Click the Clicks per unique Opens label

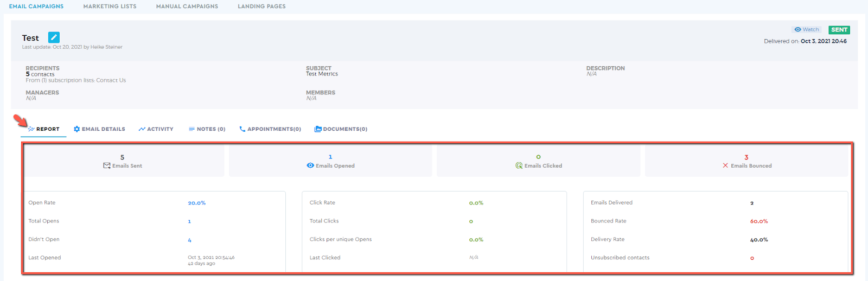[341, 239]
